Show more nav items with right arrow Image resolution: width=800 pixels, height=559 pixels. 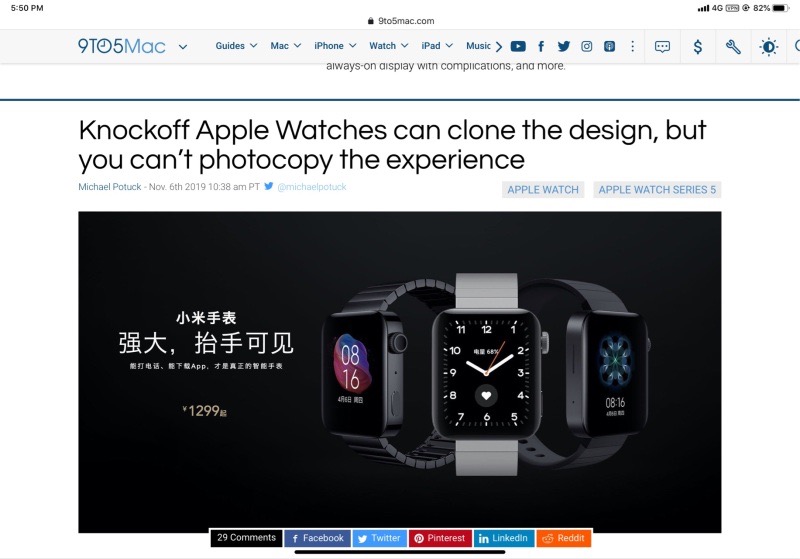pyautogui.click(x=499, y=46)
